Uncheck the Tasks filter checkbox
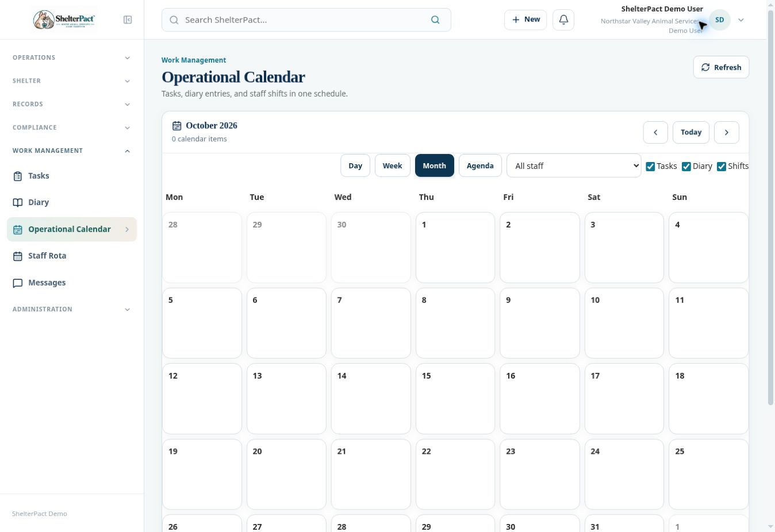The width and height of the screenshot is (775, 532). [650, 166]
